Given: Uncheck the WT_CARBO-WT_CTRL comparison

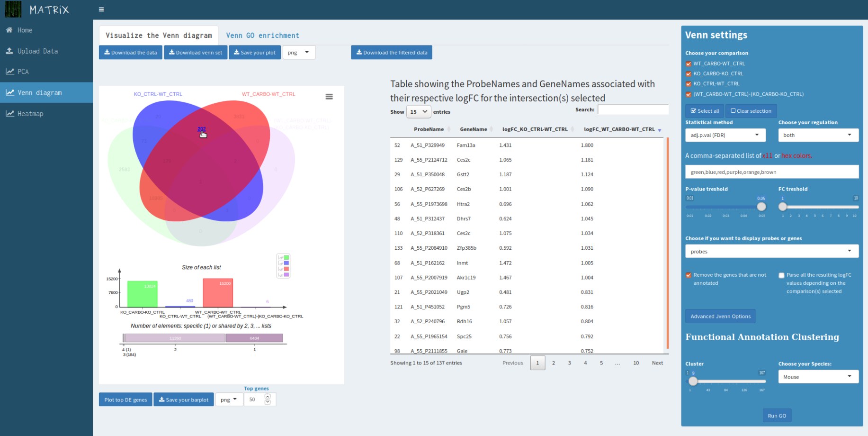Looking at the screenshot, I should tap(689, 64).
